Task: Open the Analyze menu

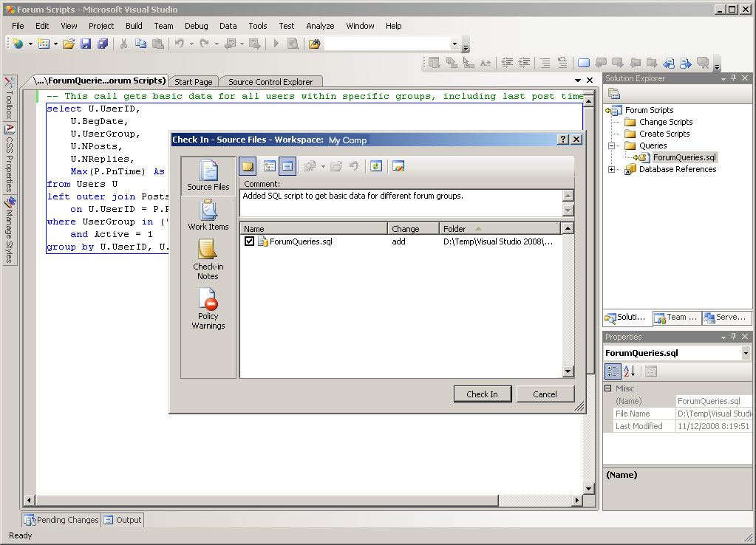Action: click(320, 26)
